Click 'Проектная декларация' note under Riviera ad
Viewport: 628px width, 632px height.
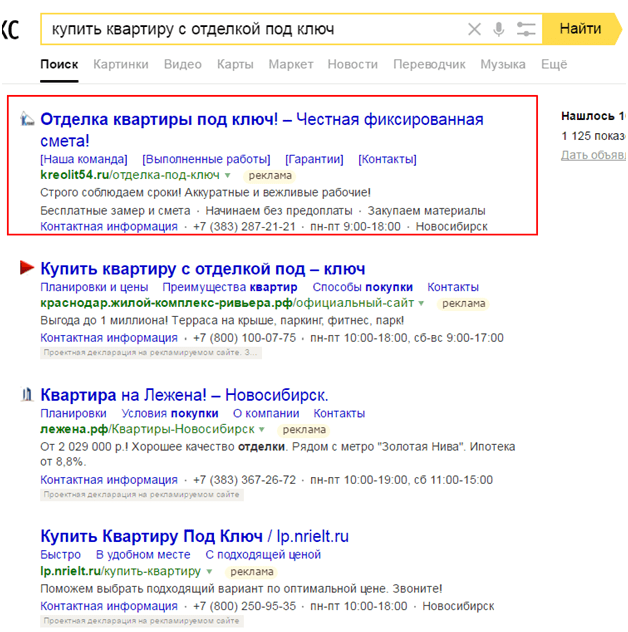(x=151, y=353)
